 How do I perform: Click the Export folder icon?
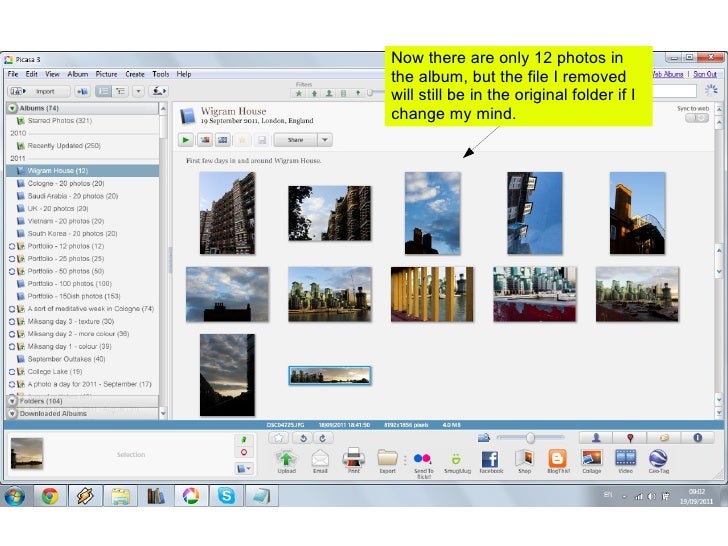pyautogui.click(x=387, y=458)
